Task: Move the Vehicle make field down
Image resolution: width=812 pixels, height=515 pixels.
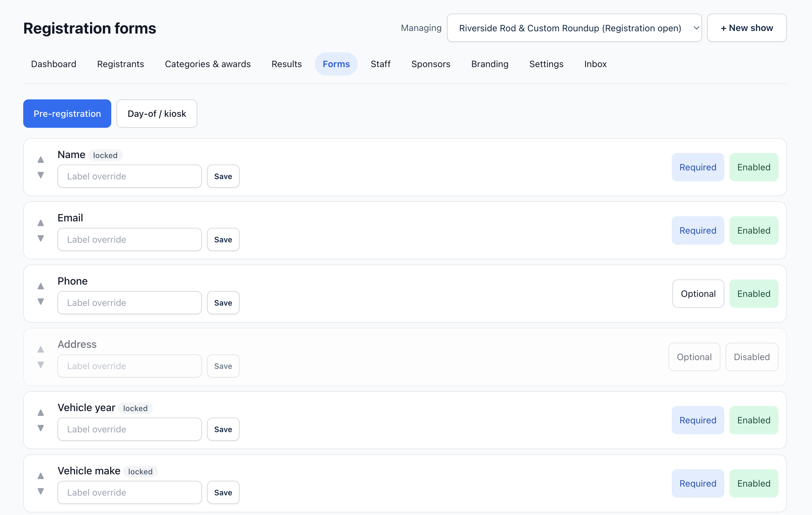Action: click(40, 491)
